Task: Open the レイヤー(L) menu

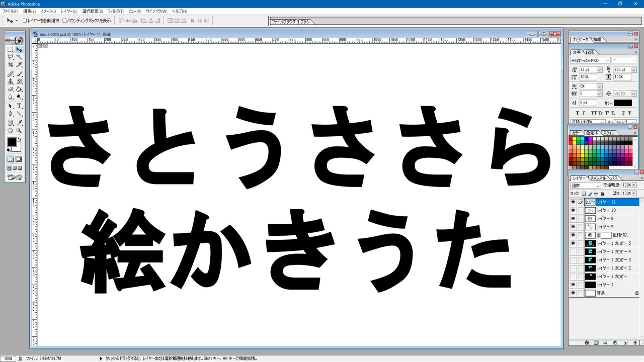Action: 69,11
